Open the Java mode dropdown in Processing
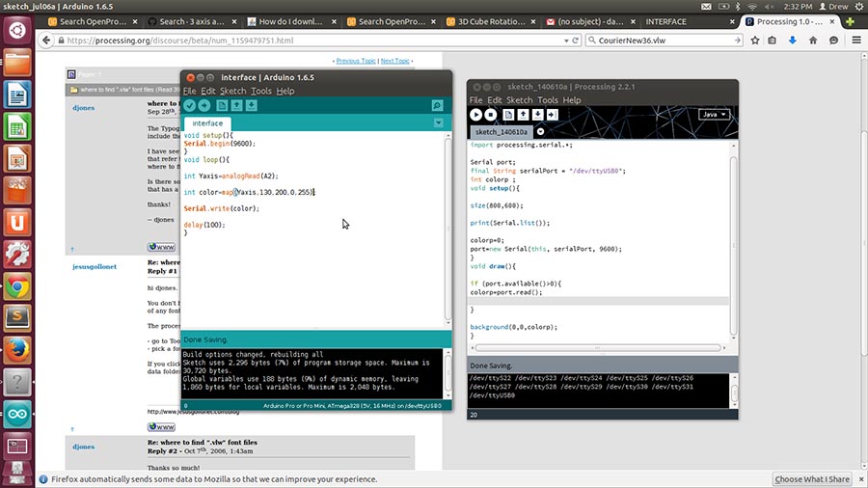The height and width of the screenshot is (488, 868). click(x=714, y=115)
